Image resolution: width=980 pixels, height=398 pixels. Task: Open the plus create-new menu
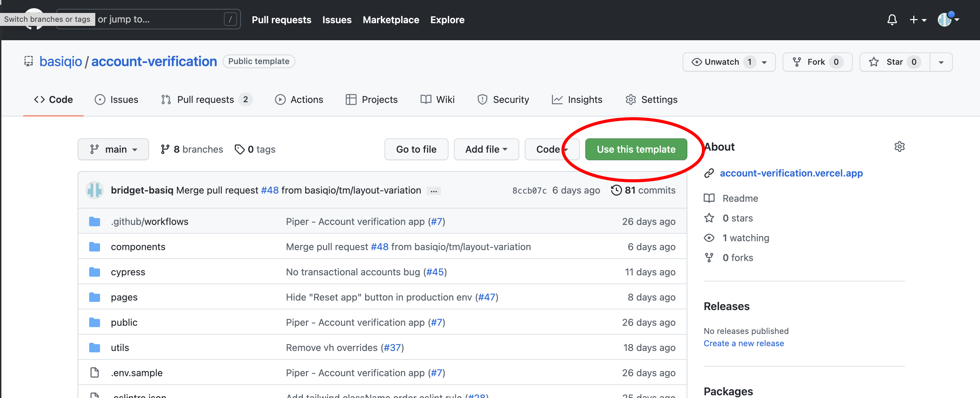(917, 19)
